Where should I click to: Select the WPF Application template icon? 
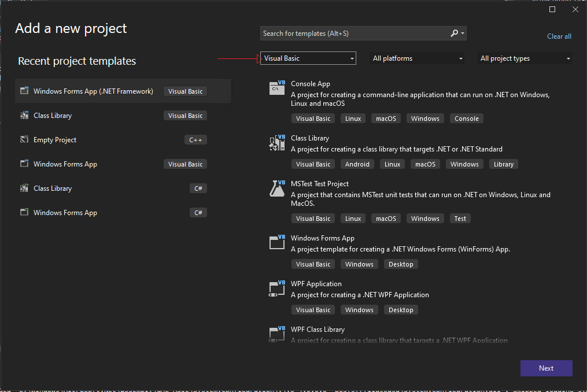[x=276, y=289]
